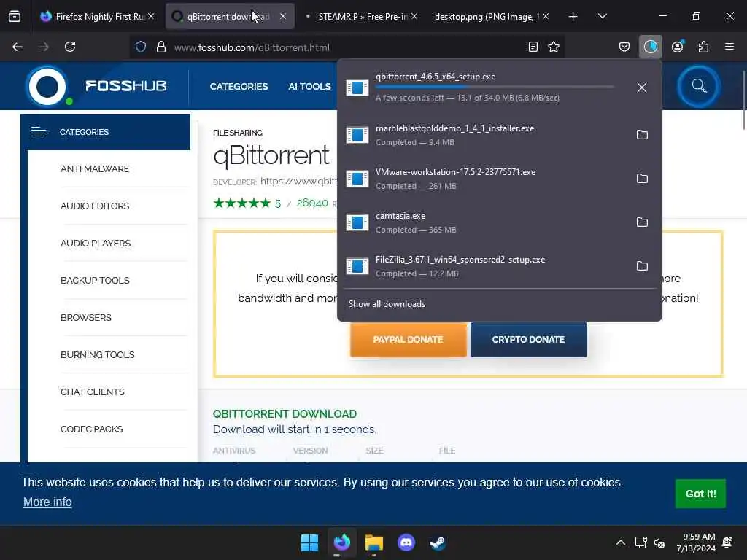Open CATEGORIES in the top navigation
This screenshot has height=560, width=747.
(239, 87)
